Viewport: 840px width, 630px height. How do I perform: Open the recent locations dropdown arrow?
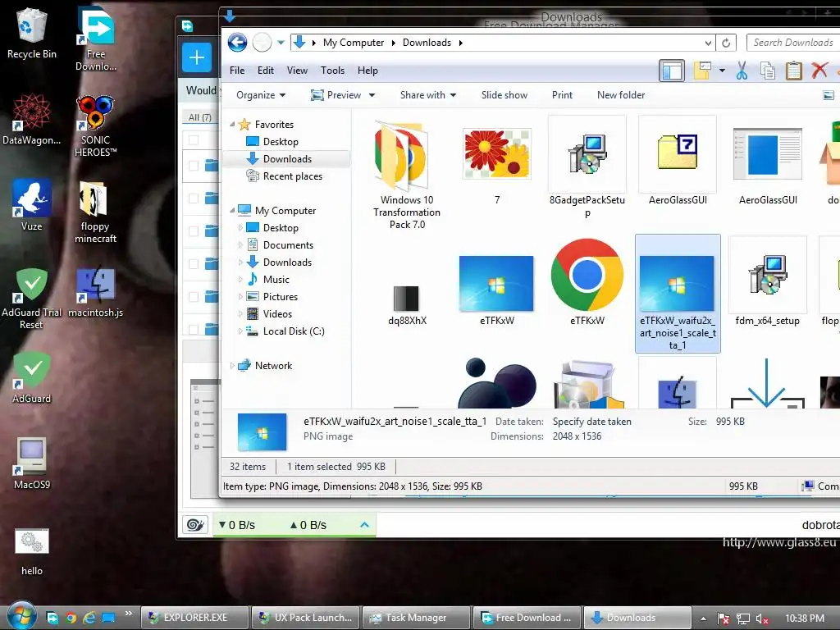pos(281,43)
